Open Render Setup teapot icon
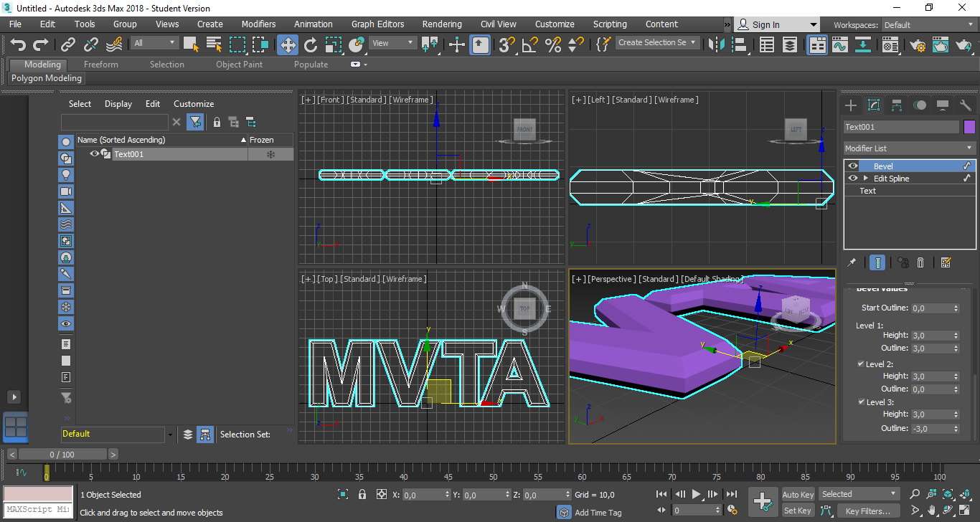Image resolution: width=980 pixels, height=522 pixels. [x=918, y=45]
